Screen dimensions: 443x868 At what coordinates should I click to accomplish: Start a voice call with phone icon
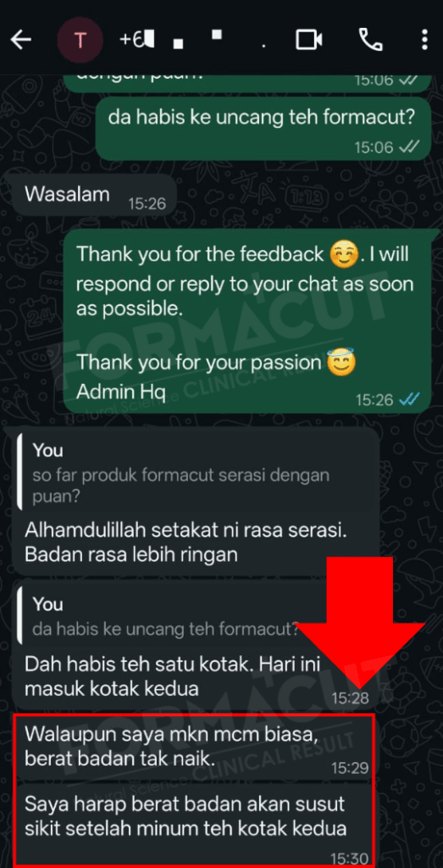(370, 40)
